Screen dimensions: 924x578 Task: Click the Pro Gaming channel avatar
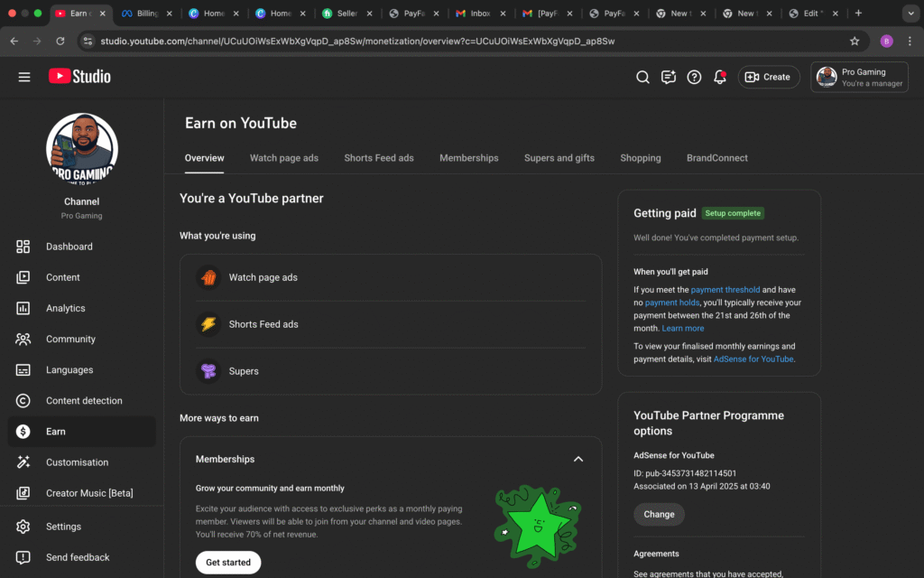pyautogui.click(x=82, y=150)
